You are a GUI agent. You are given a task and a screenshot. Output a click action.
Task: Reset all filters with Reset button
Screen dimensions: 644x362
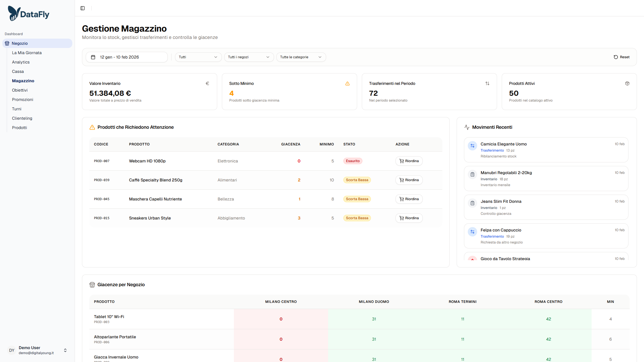click(621, 57)
